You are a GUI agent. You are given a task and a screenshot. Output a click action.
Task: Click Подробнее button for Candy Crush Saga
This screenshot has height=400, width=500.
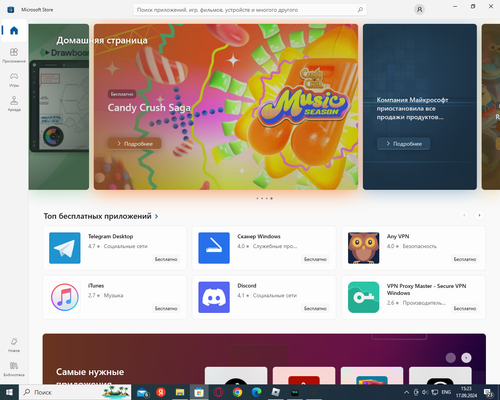coord(135,144)
